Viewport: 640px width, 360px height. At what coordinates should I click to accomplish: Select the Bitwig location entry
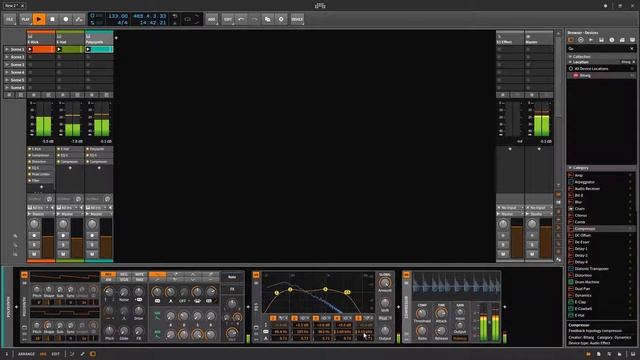[602, 76]
